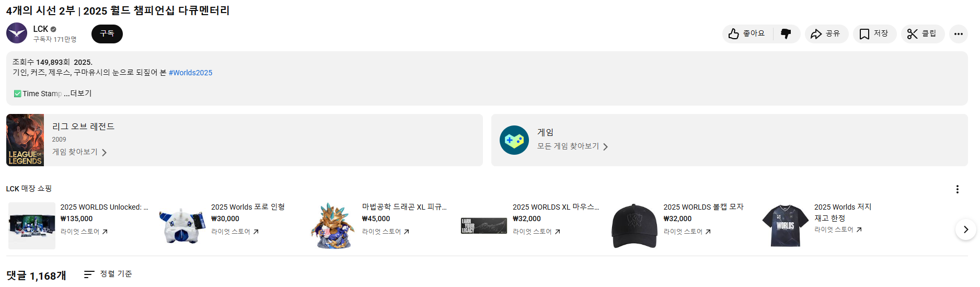980x287 pixels.
Task: Open the LCK channel avatar
Action: (17, 33)
